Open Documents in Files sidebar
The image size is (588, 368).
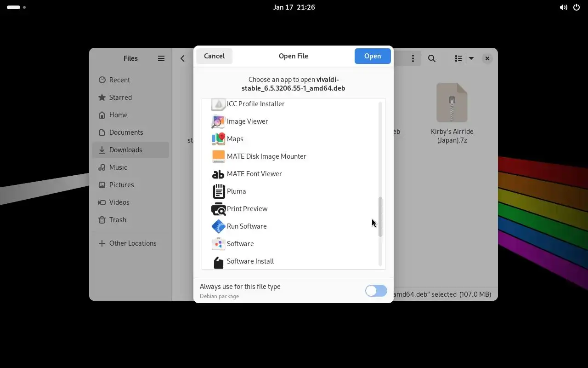coord(130,132)
